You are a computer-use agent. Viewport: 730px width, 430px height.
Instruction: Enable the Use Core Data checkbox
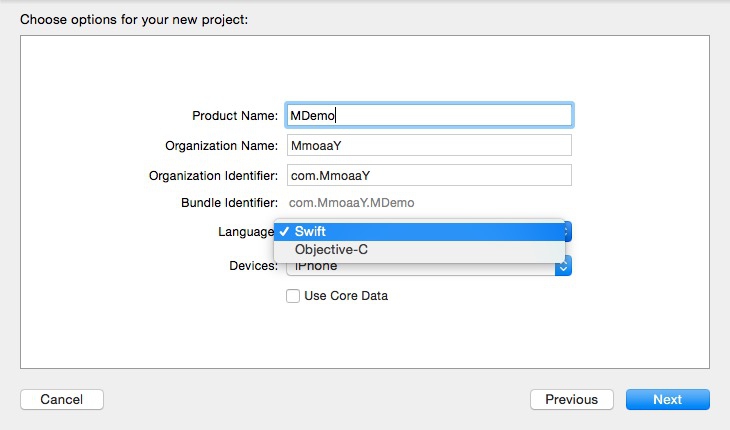pos(293,296)
